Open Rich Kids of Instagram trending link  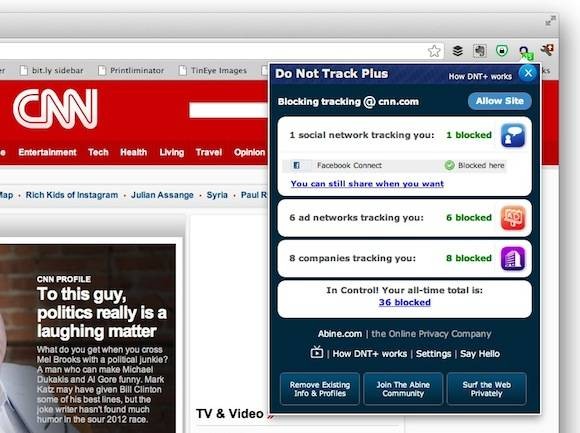click(x=72, y=195)
